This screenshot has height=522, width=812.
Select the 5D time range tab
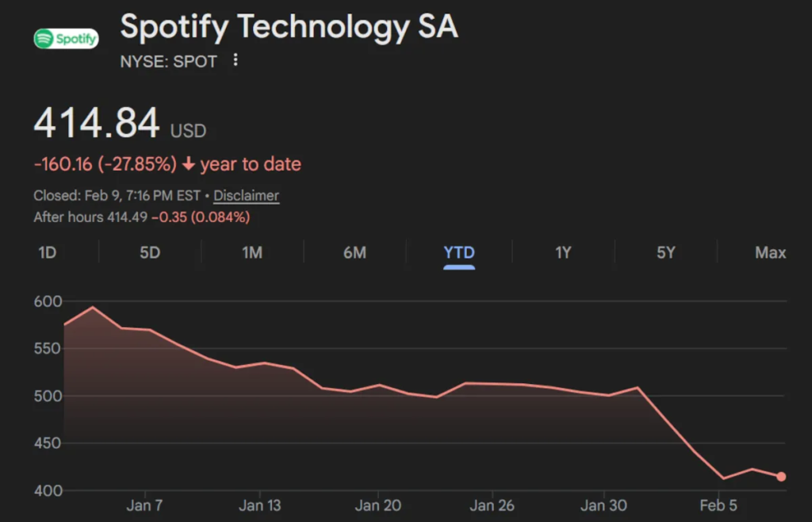(x=150, y=253)
